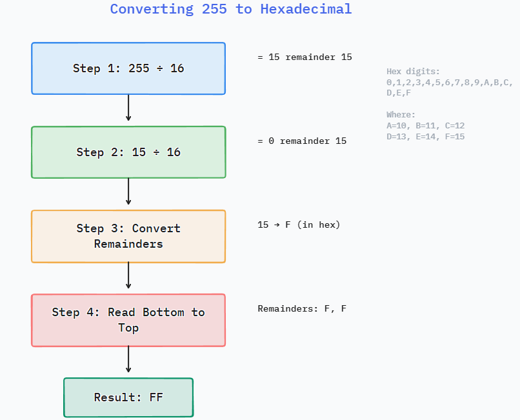The height and width of the screenshot is (420, 520).
Task: Select the "A=10, B=11, C=12" line
Action: [426, 126]
